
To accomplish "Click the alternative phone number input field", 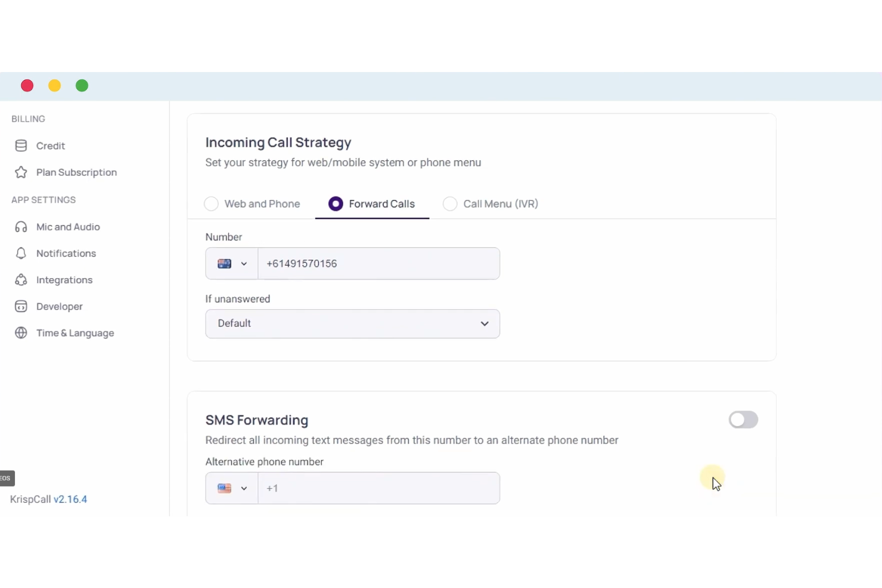I will [x=378, y=488].
